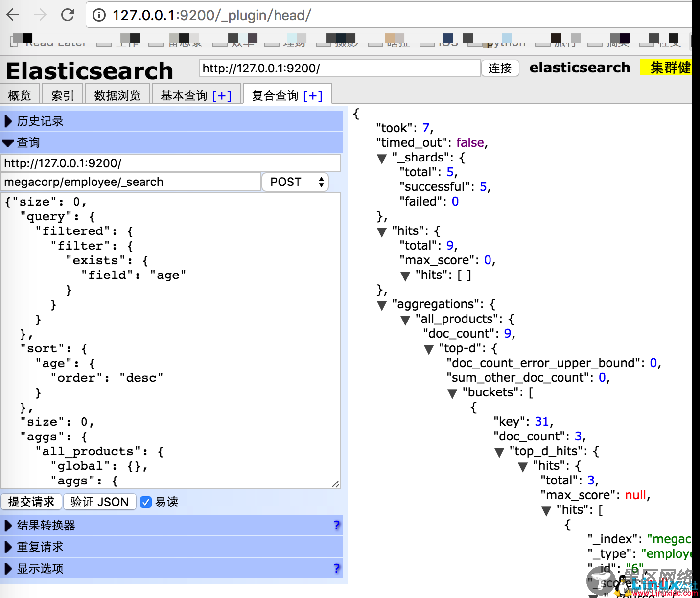
Task: Click the elasticsearch cluster name
Action: point(580,67)
